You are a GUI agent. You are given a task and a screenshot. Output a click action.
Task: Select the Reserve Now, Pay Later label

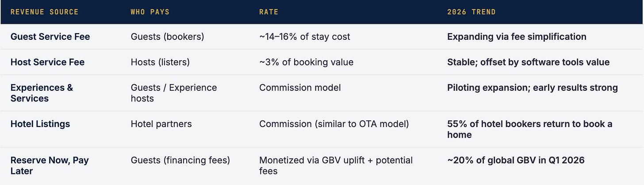50,166
